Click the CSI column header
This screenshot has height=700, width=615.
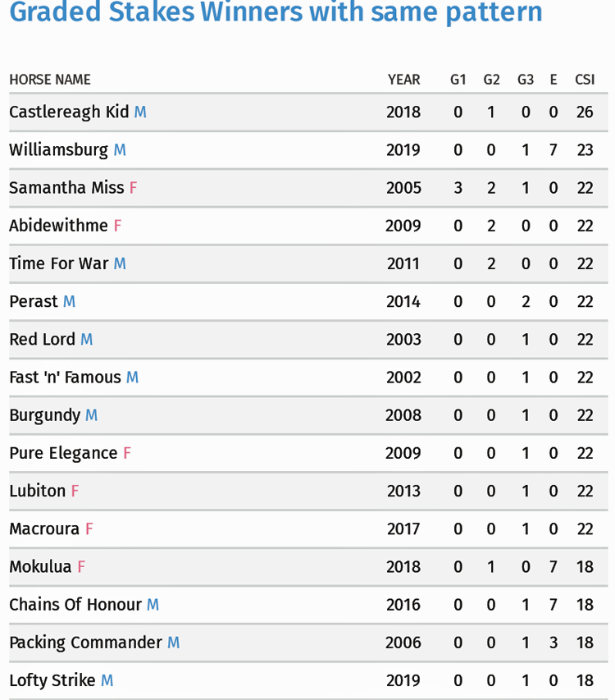[x=585, y=80]
